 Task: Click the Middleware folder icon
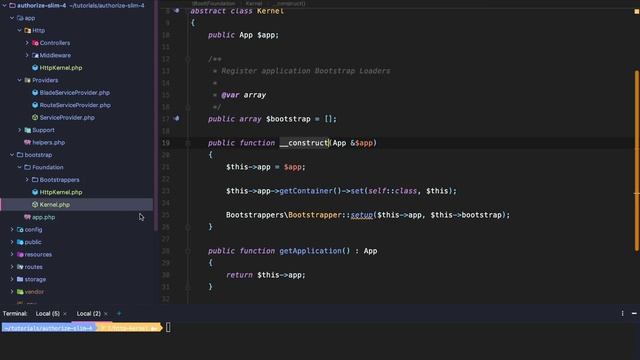pos(35,55)
